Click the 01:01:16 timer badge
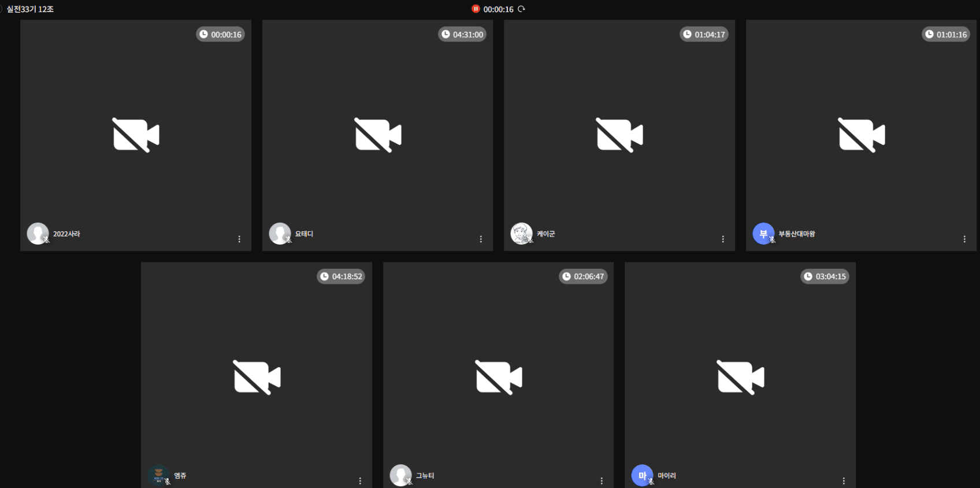The image size is (980, 488). (x=946, y=34)
